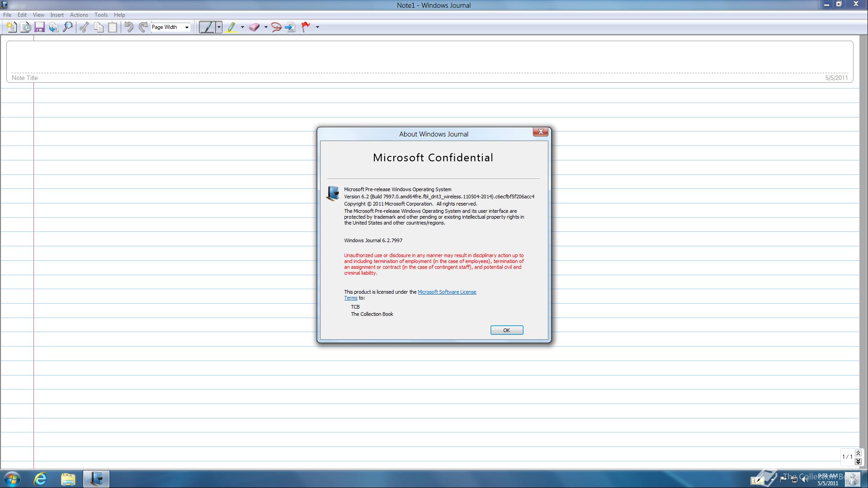
Task: Select the Lasso selection tool
Action: (276, 27)
